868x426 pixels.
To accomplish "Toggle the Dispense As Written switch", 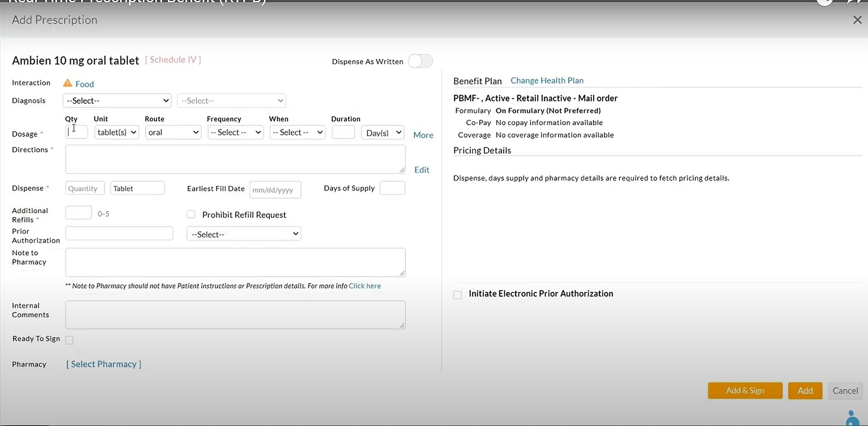I will click(420, 61).
